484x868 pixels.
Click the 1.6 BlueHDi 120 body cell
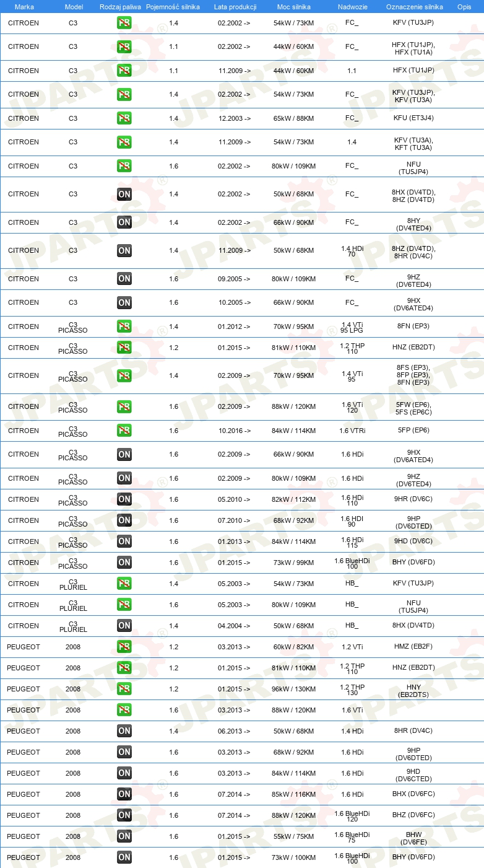pos(352,816)
